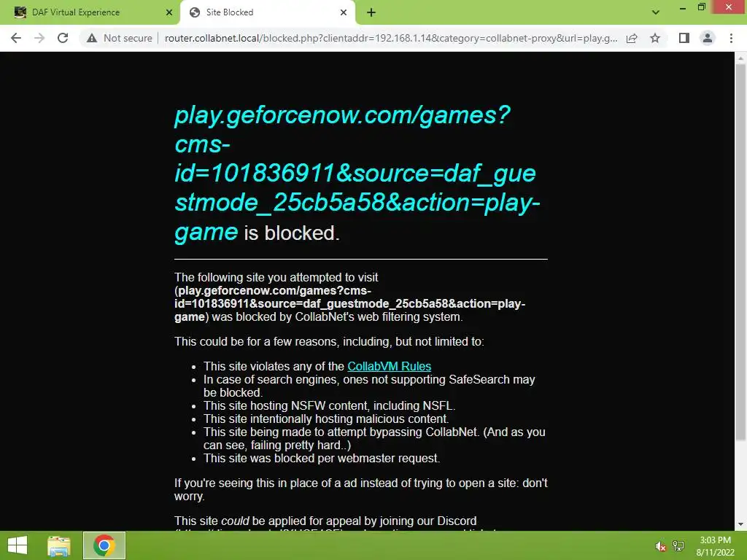
Task: Click the bold blocked URL in the paragraph
Action: pyautogui.click(x=350, y=303)
